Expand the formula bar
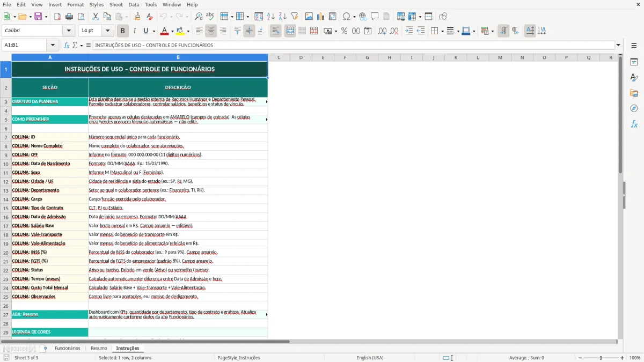This screenshot has width=644, height=362. 618,45
